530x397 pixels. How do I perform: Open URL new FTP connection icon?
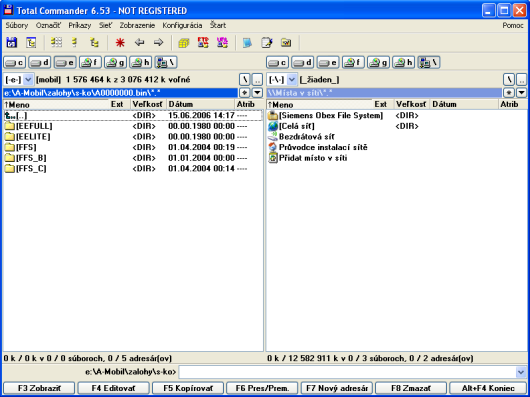(222, 43)
